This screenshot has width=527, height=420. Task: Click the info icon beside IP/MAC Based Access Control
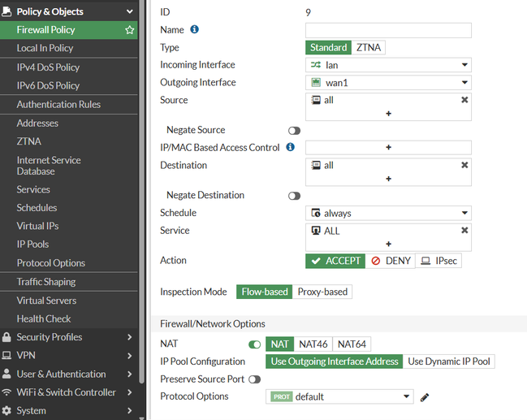pos(291,147)
